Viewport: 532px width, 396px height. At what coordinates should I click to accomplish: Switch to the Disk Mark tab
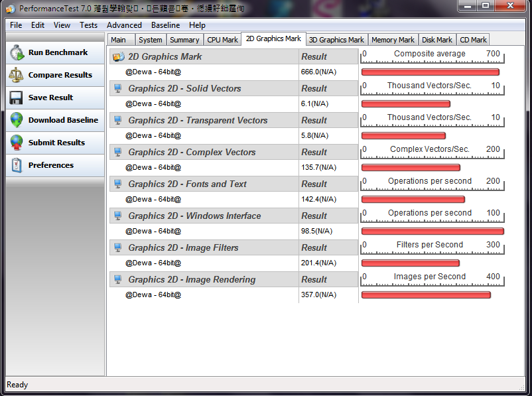click(437, 40)
